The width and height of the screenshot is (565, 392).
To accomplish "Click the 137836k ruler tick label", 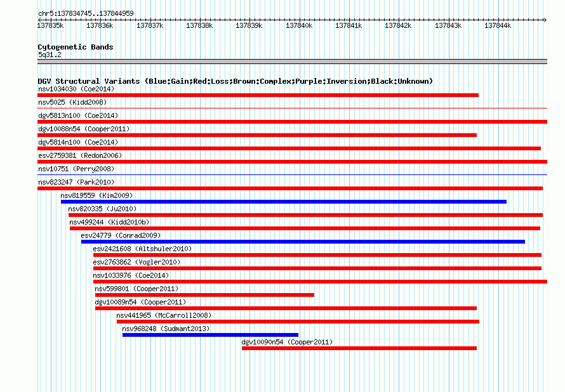I will (100, 25).
